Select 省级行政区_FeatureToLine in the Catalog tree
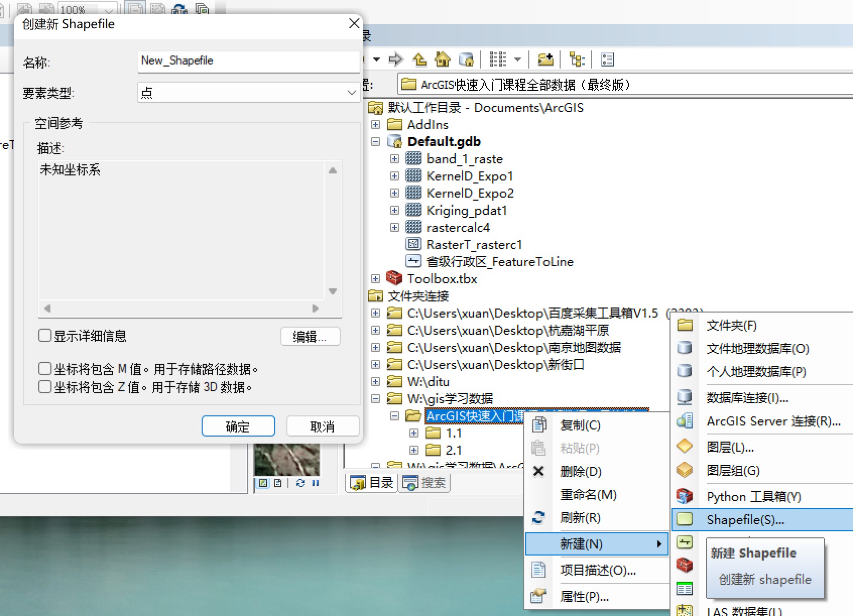 (500, 262)
